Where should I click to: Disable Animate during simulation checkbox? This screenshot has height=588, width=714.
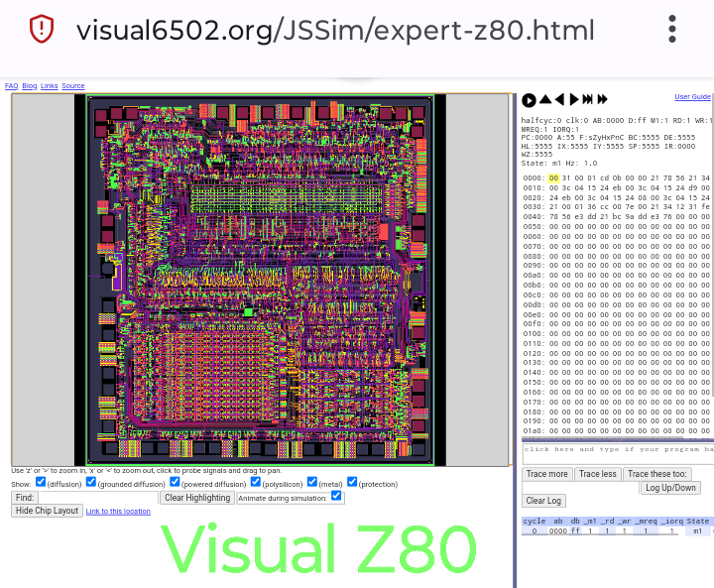tap(336, 496)
